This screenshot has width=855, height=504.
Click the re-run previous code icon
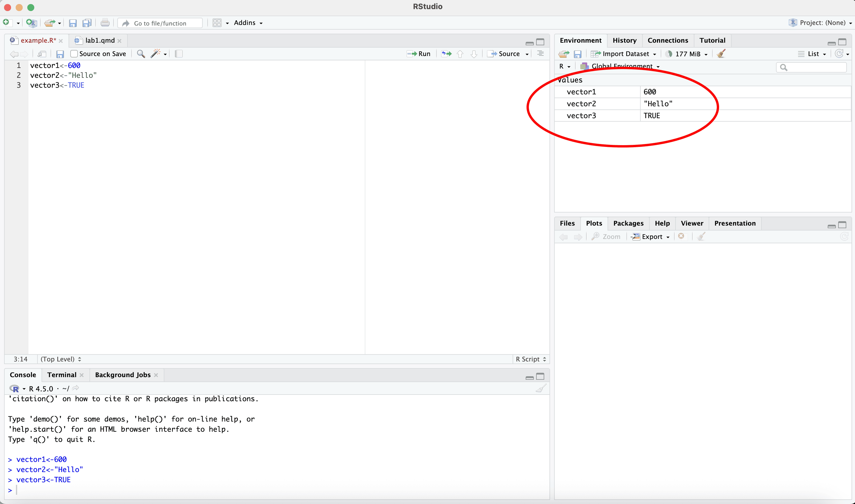click(x=446, y=54)
